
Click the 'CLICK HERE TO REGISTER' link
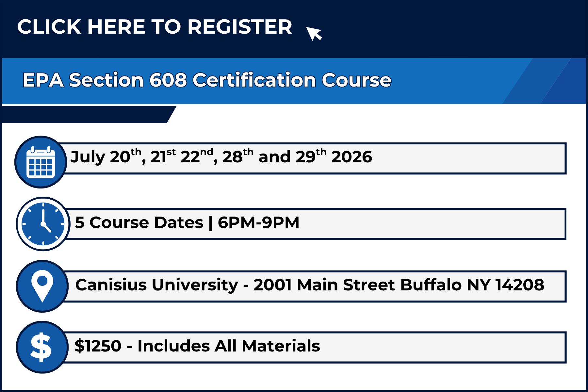[154, 27]
